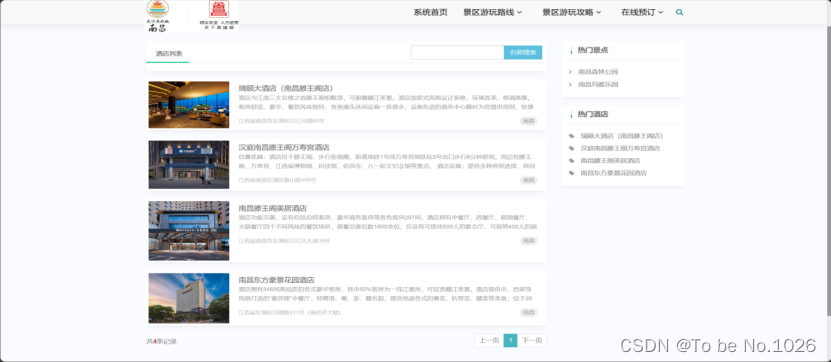Open title 南昌滕王阁美居酒店 in hotel list
The width and height of the screenshot is (831, 362).
point(272,208)
